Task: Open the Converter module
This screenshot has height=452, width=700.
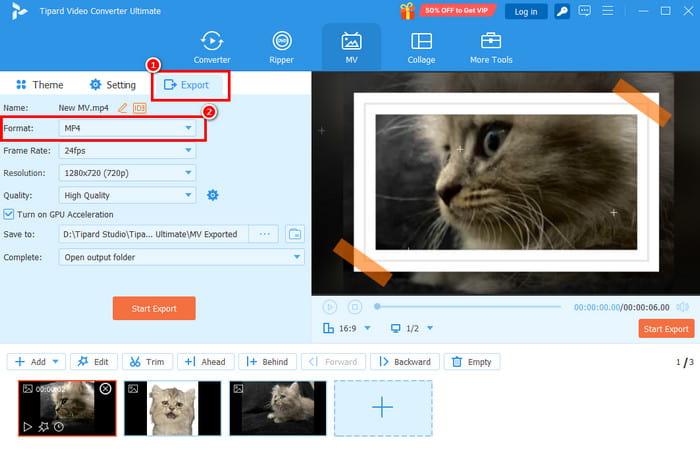Action: point(212,47)
